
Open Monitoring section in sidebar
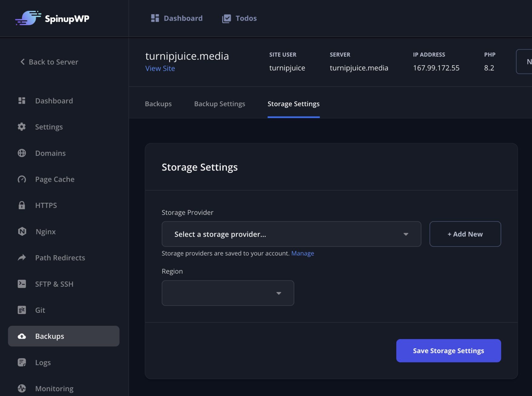coord(64,388)
